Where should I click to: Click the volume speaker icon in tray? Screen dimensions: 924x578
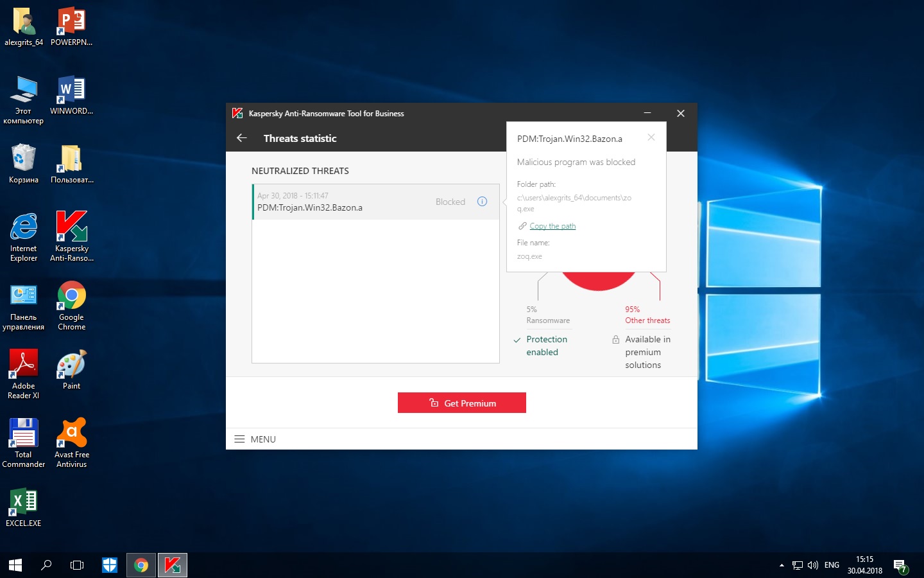[813, 565]
